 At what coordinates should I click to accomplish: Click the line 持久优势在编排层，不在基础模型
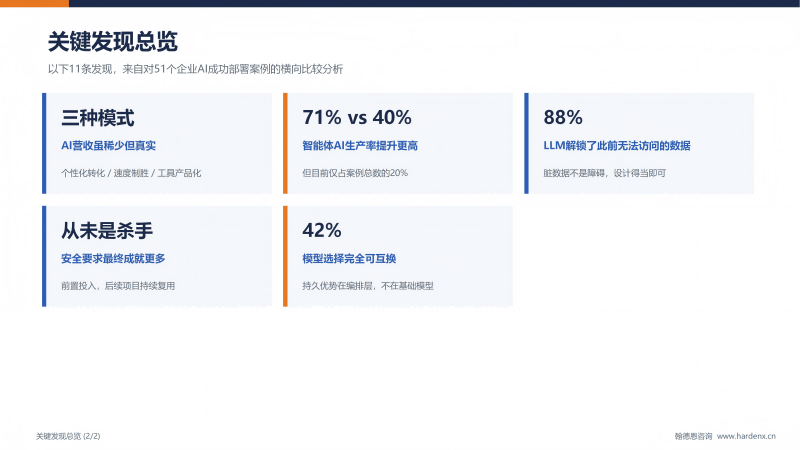(368, 286)
